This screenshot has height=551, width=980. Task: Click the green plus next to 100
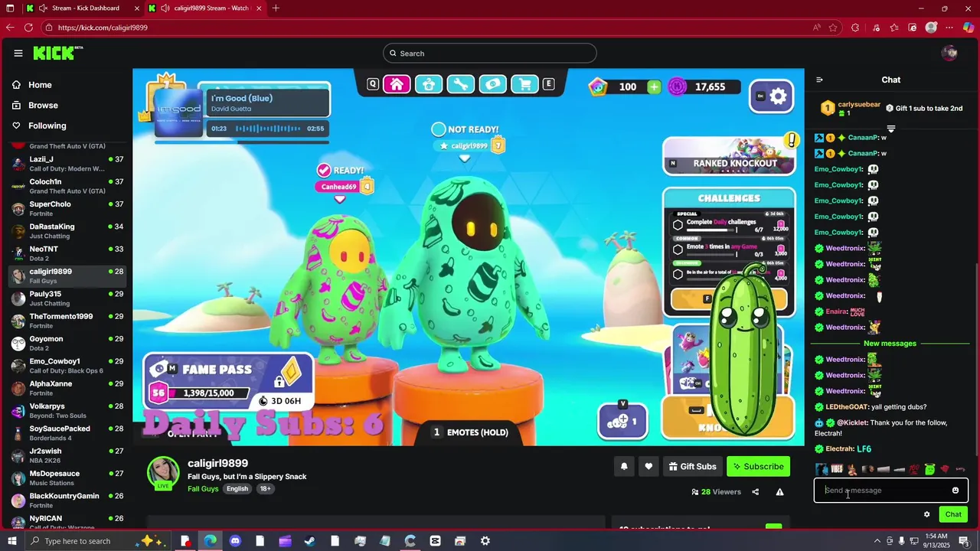pyautogui.click(x=654, y=87)
